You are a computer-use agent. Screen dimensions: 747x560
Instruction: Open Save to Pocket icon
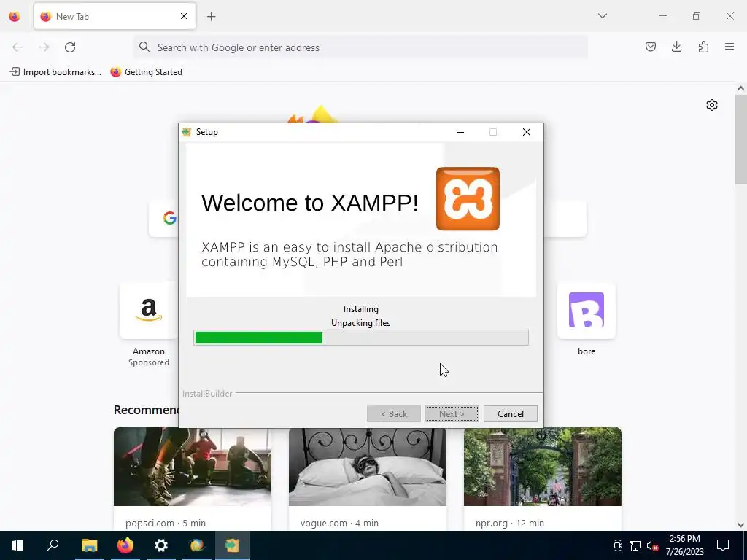(650, 47)
